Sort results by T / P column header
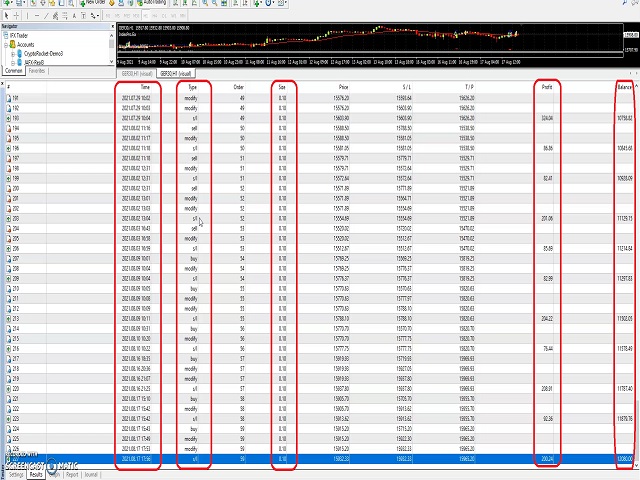 [x=469, y=87]
